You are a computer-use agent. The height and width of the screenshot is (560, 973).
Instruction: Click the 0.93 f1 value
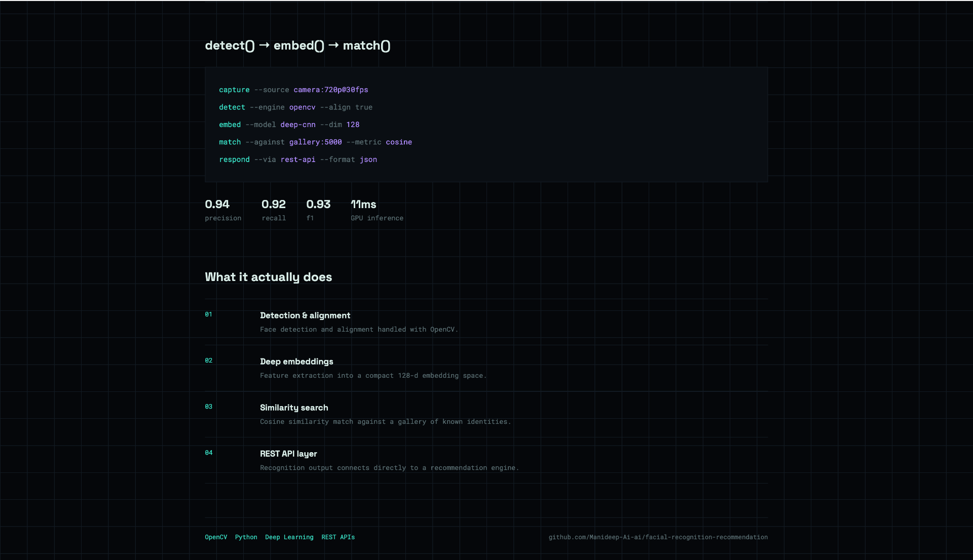coord(318,204)
